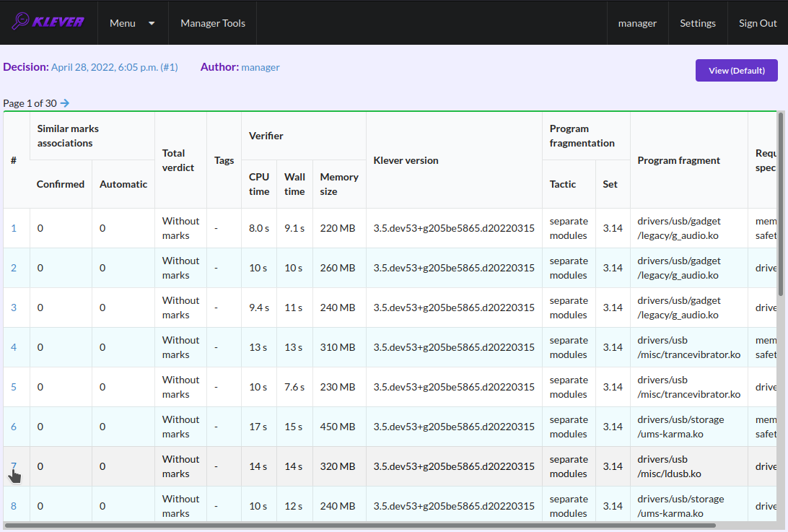Open report number 7
The width and height of the screenshot is (788, 532).
(14, 466)
